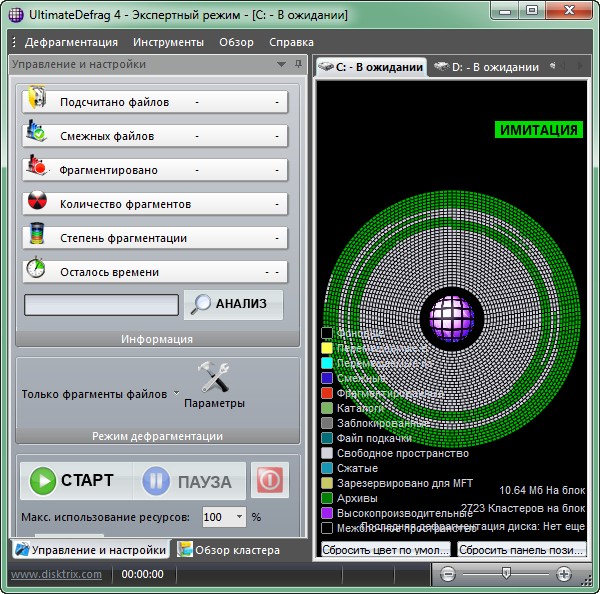Open the www.disktrix.com link
The height and width of the screenshot is (594, 600).
click(x=55, y=574)
